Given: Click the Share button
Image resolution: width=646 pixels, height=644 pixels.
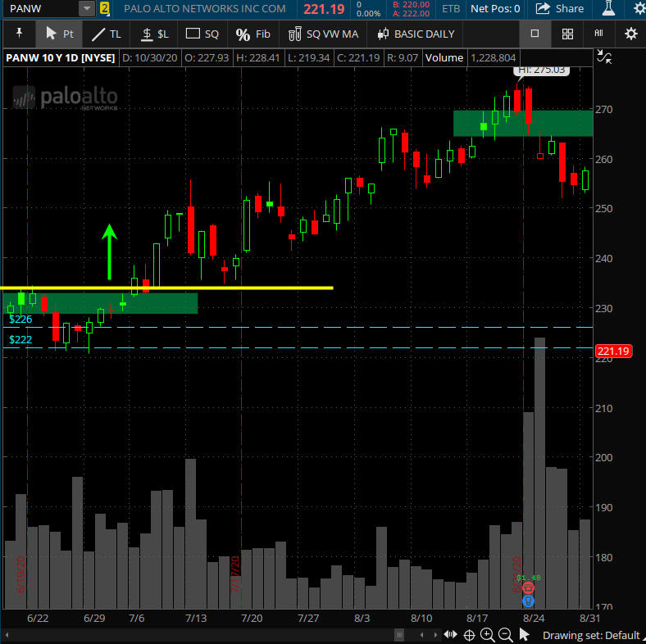Looking at the screenshot, I should coord(559,9).
